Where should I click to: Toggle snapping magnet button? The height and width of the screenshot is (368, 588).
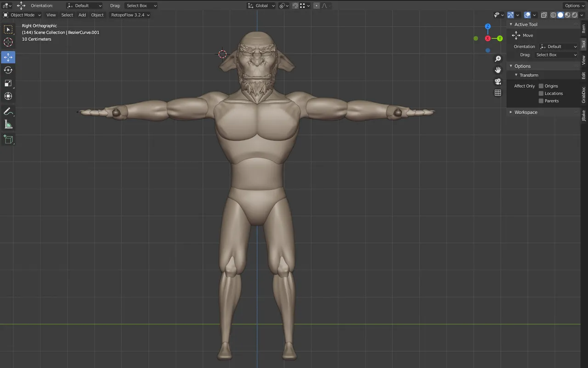click(x=295, y=6)
